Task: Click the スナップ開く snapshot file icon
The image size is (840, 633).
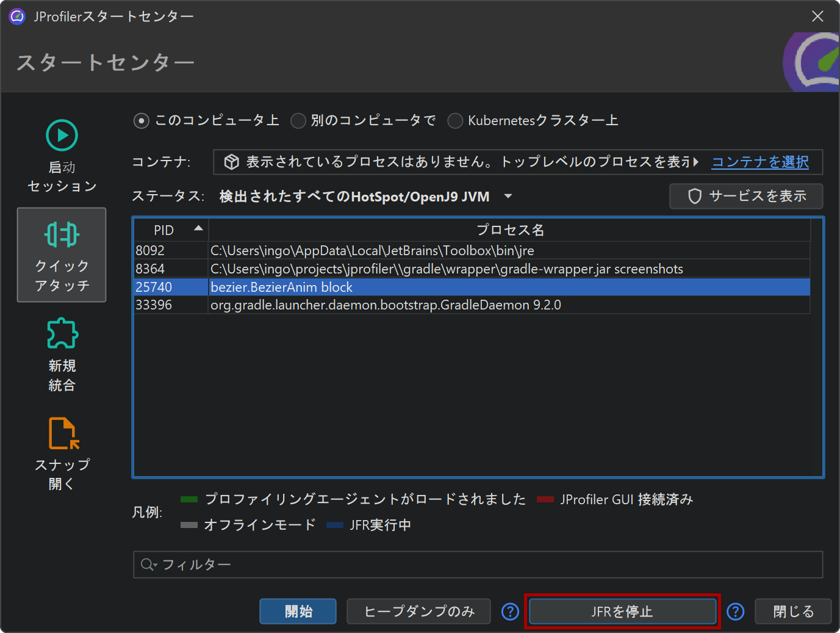Action: coord(63,433)
